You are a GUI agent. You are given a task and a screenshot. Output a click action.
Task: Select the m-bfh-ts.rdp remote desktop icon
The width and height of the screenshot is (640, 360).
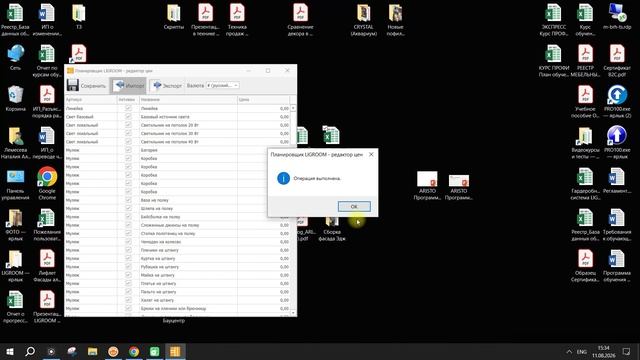617,16
